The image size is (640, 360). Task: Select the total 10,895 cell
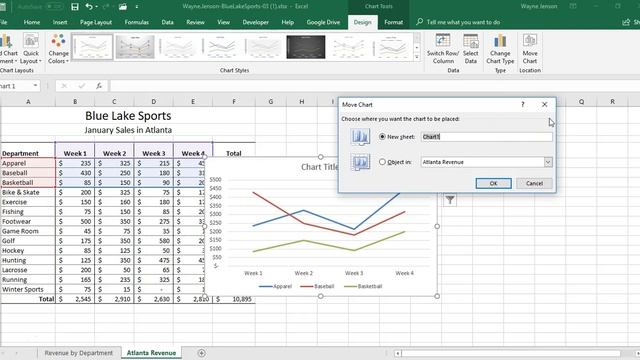(234, 299)
